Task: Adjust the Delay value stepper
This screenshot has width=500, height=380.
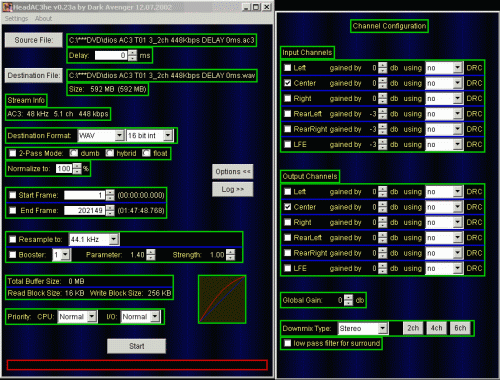Action: (132, 55)
